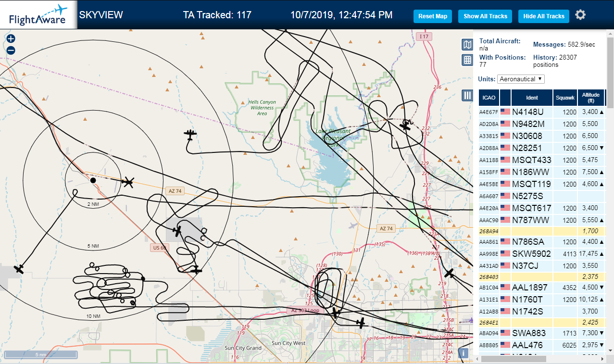Toggle the sidebar columns icon
The height and width of the screenshot is (364, 614).
tap(467, 95)
